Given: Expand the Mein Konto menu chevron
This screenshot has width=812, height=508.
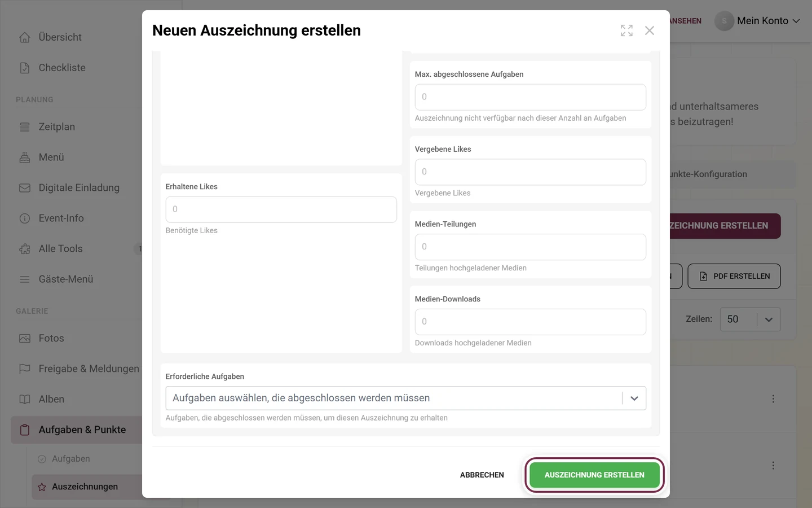Looking at the screenshot, I should (x=796, y=21).
